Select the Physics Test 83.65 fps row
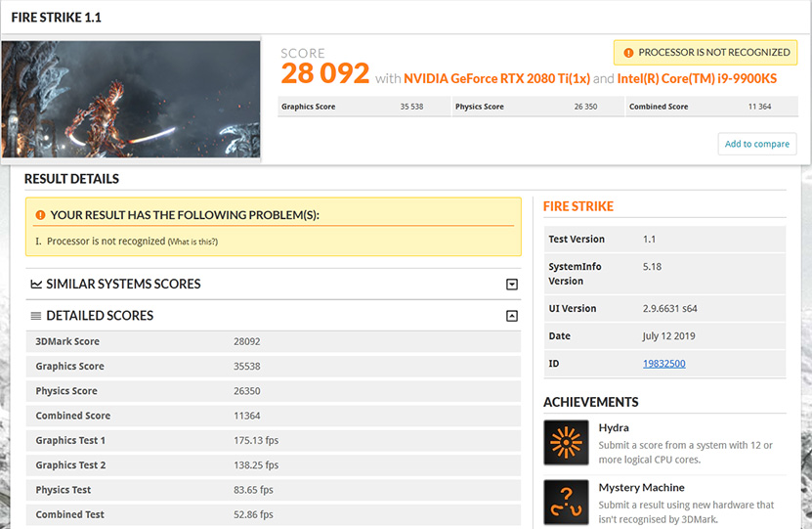812x529 pixels. click(273, 490)
